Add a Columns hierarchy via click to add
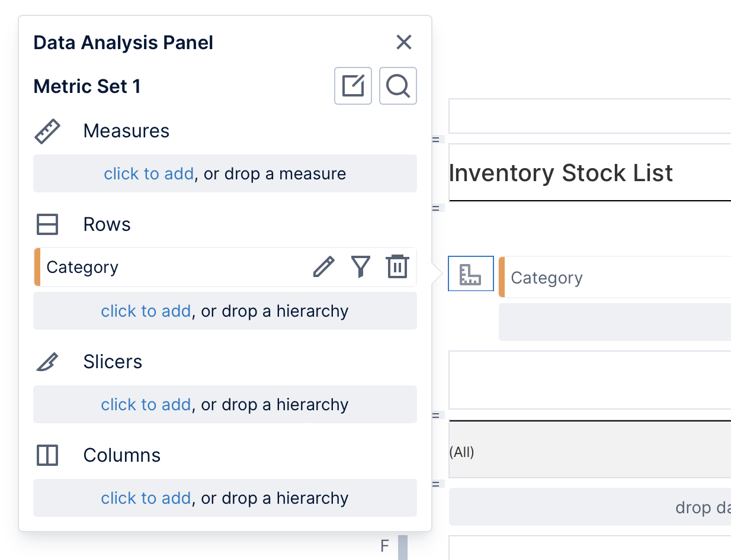Image resolution: width=731 pixels, height=560 pixels. 146,498
